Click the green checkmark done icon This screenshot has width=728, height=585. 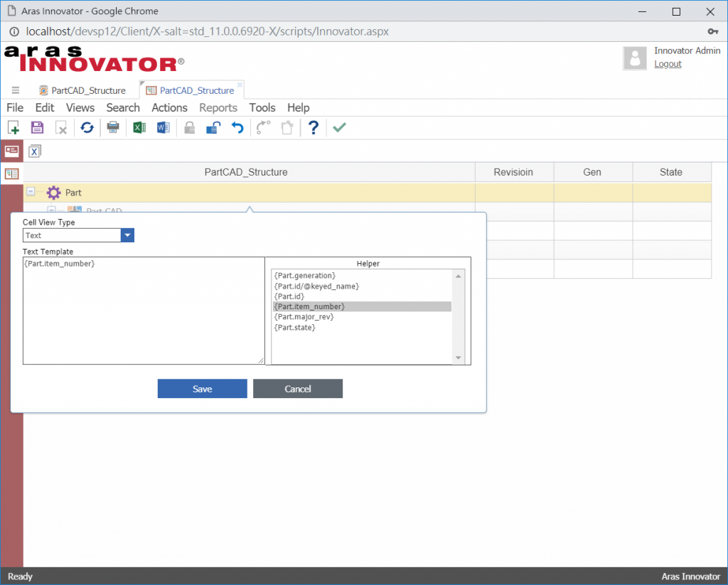point(339,127)
